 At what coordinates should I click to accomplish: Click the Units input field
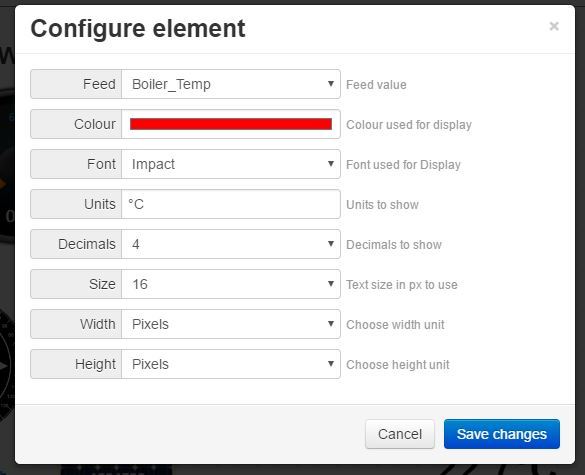(231, 204)
